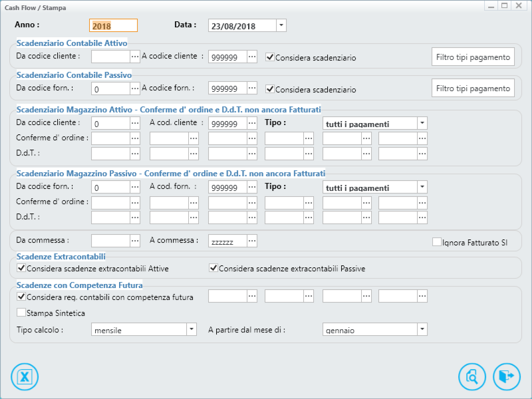Expand the A partire dal mese gennaio dropdown
Image resolution: width=532 pixels, height=399 pixels.
422,329
